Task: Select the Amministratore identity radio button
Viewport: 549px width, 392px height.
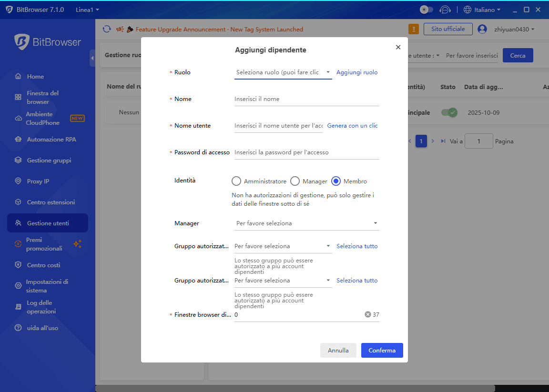Action: coord(236,181)
